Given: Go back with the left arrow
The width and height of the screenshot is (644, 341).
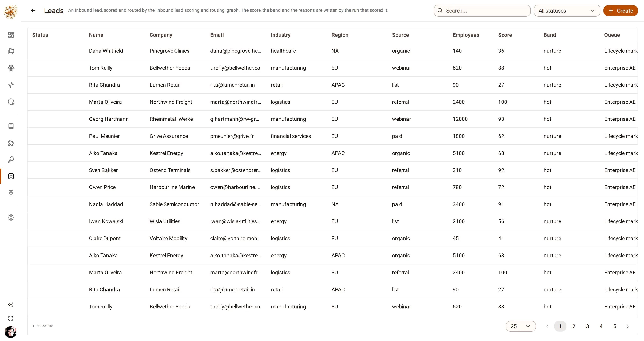Looking at the screenshot, I should click(33, 10).
